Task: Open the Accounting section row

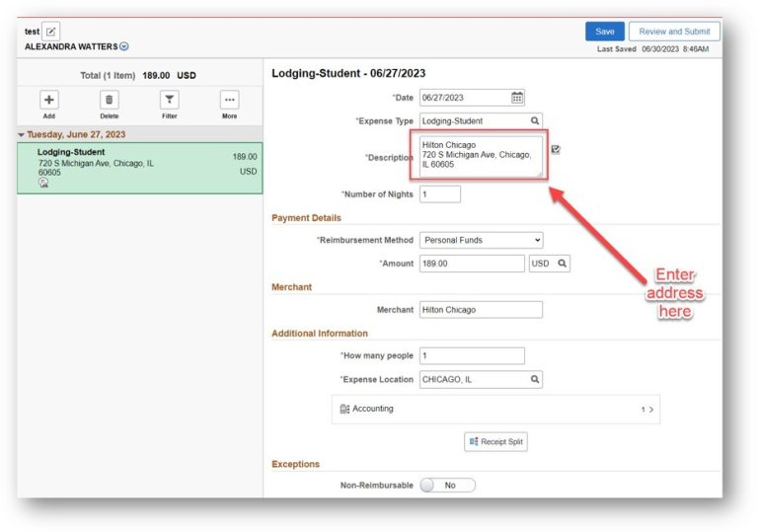Action: click(495, 410)
